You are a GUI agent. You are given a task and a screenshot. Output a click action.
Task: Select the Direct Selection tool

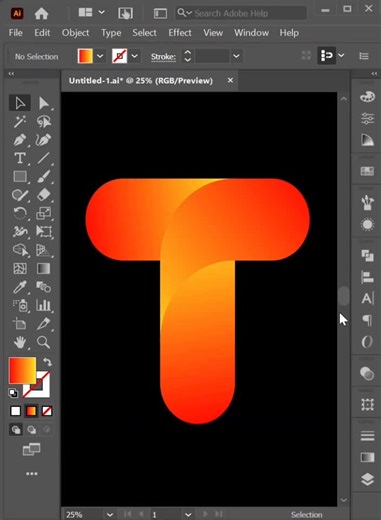(44, 103)
